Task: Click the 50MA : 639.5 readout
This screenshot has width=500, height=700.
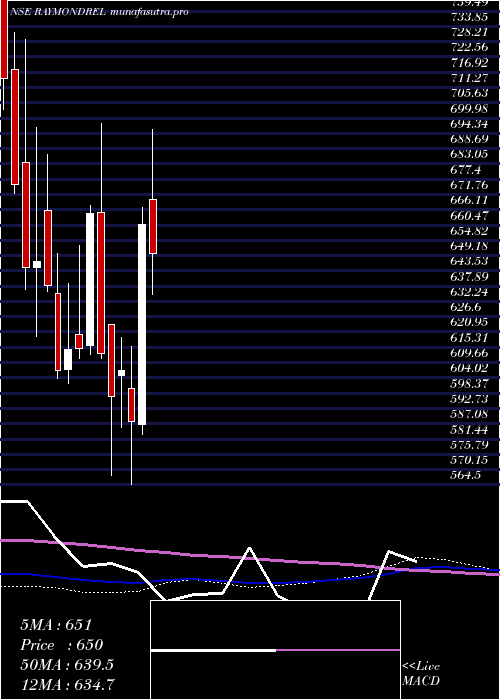Action: coord(67,665)
